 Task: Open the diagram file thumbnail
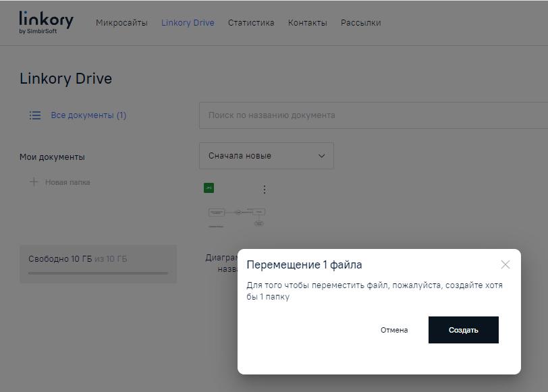point(236,217)
